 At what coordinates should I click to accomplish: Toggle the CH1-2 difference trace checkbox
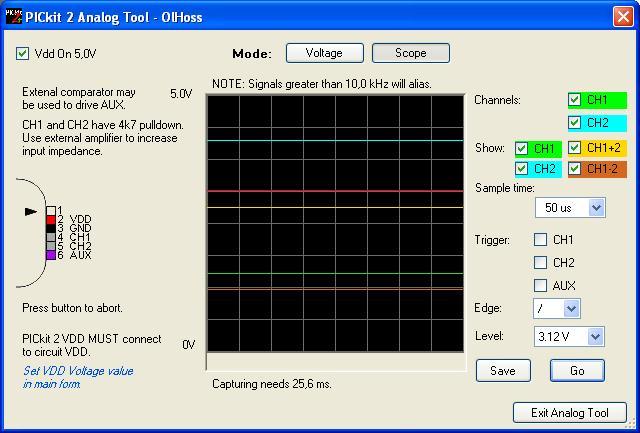coord(575,169)
